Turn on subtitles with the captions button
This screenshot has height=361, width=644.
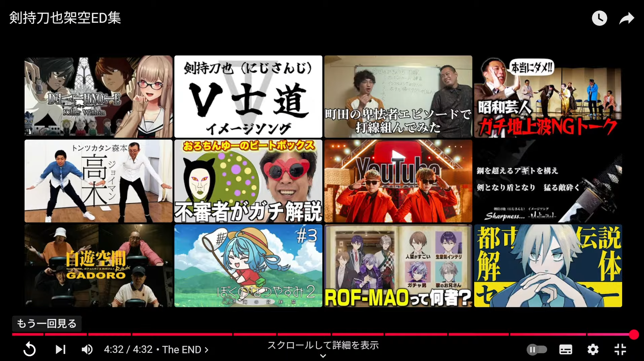click(565, 350)
